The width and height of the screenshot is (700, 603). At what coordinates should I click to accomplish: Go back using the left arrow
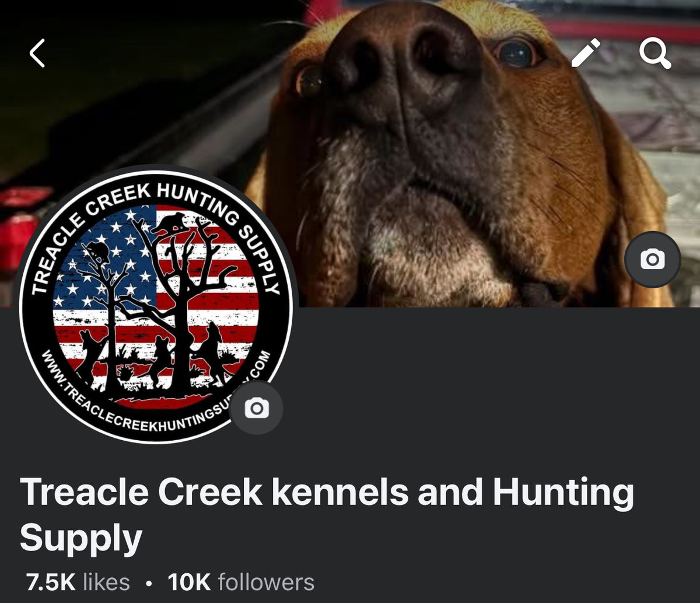tap(37, 54)
